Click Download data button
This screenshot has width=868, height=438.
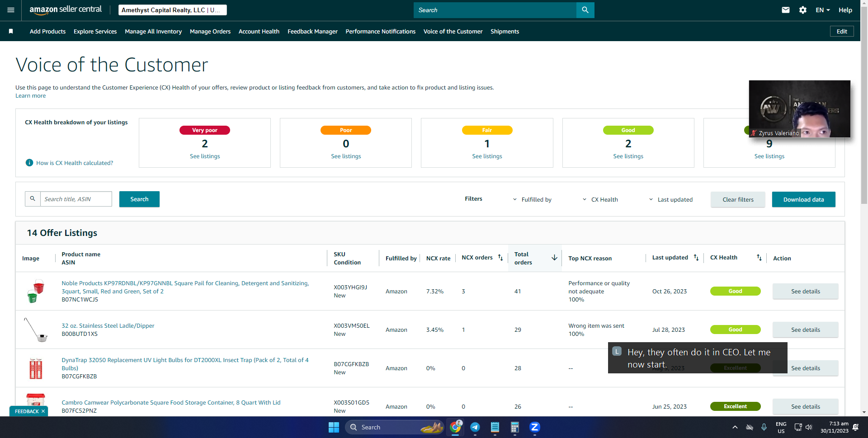click(803, 199)
